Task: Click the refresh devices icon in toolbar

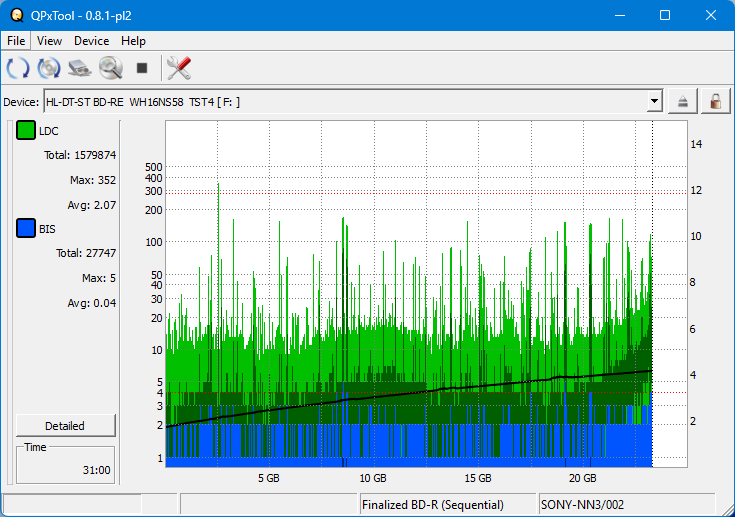Action: [x=18, y=68]
